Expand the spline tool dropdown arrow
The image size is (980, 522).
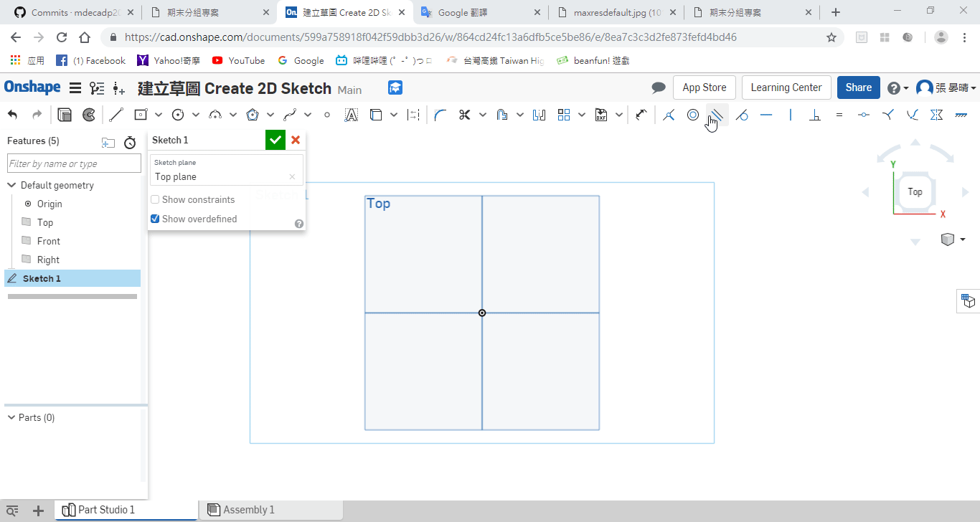308,115
